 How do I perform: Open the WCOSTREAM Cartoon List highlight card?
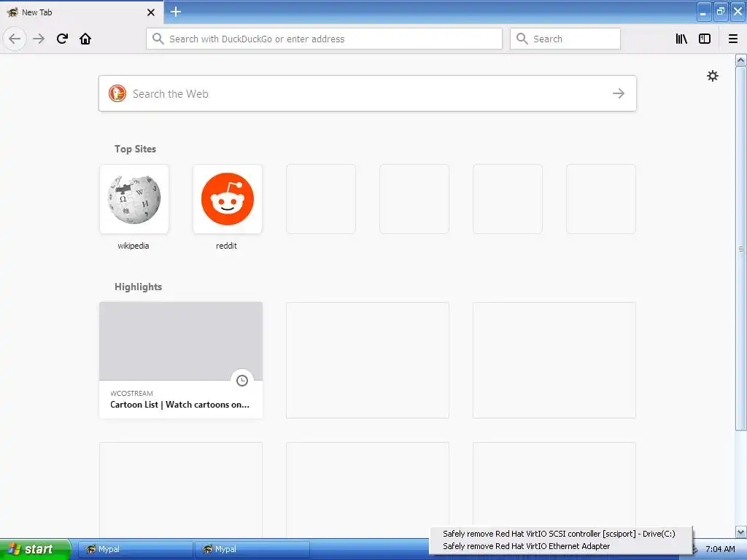(x=181, y=360)
